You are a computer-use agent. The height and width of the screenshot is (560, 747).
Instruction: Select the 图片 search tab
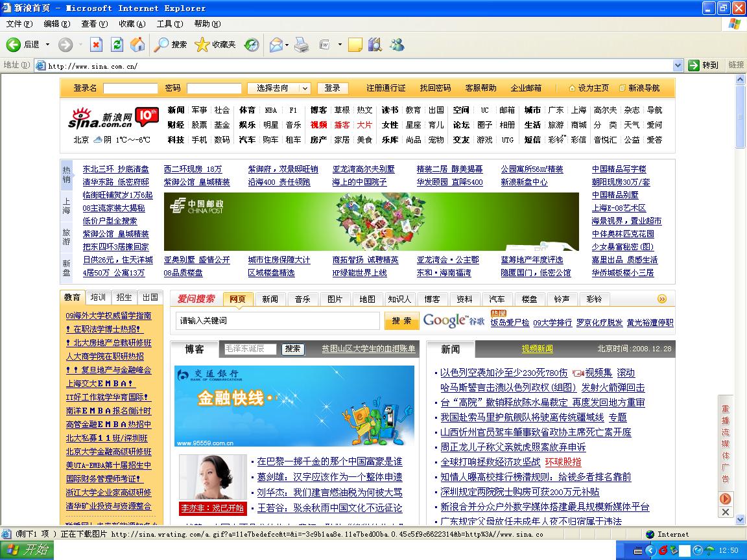point(335,299)
